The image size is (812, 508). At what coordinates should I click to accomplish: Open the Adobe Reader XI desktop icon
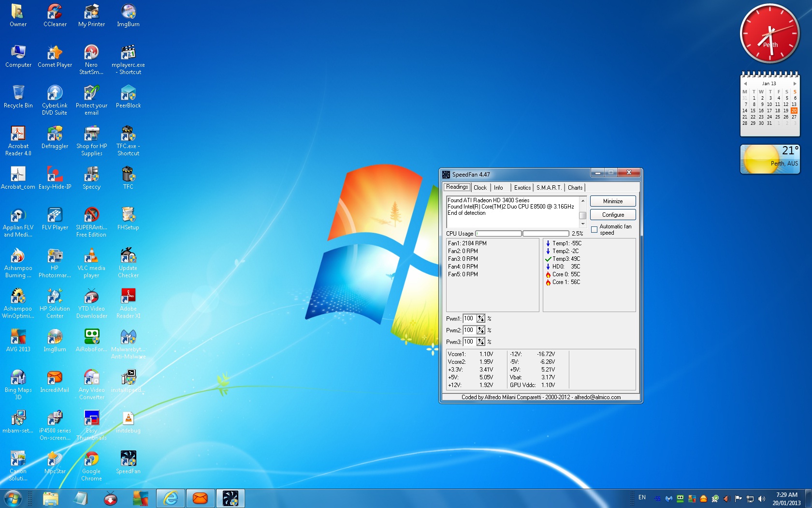(x=128, y=303)
